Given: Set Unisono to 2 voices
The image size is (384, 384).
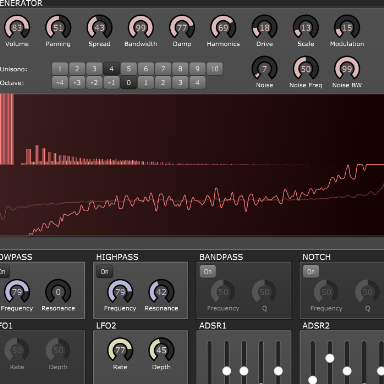Looking at the screenshot, I should (77, 69).
